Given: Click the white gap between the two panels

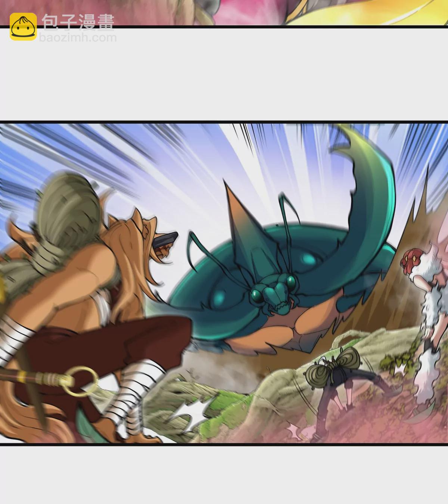Looking at the screenshot, I should click(x=224, y=75).
